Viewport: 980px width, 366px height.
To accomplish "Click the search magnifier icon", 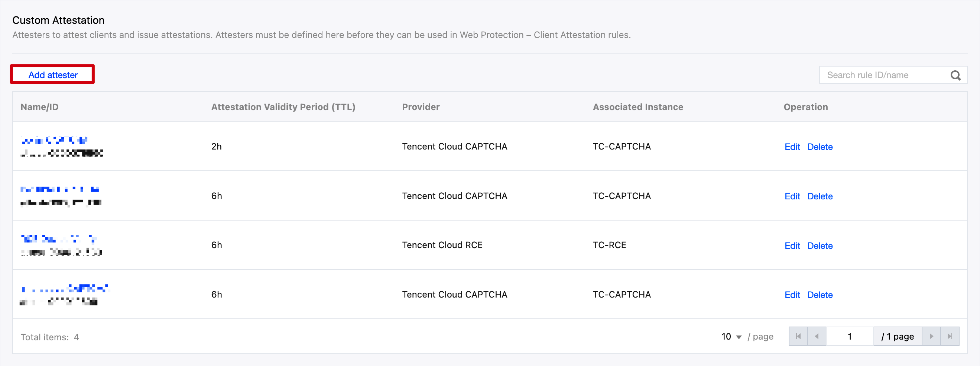I will (955, 75).
